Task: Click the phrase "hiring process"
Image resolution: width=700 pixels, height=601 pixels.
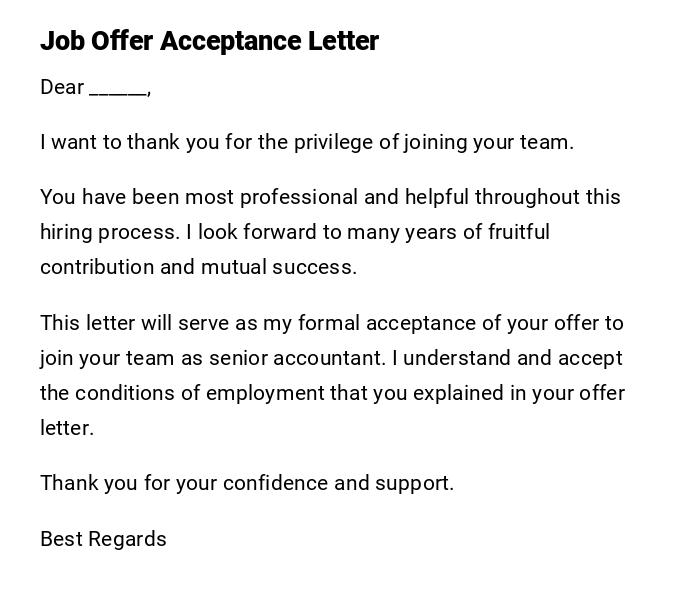Action: [110, 232]
